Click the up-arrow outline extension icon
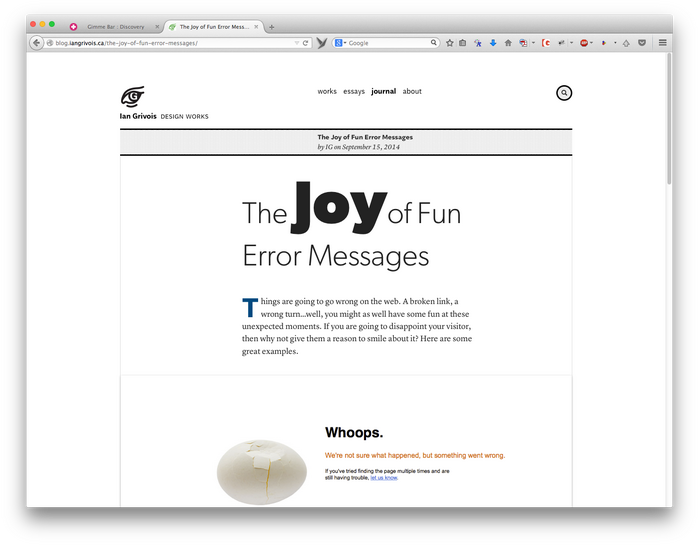Viewport: 699px width, 545px height. point(626,43)
